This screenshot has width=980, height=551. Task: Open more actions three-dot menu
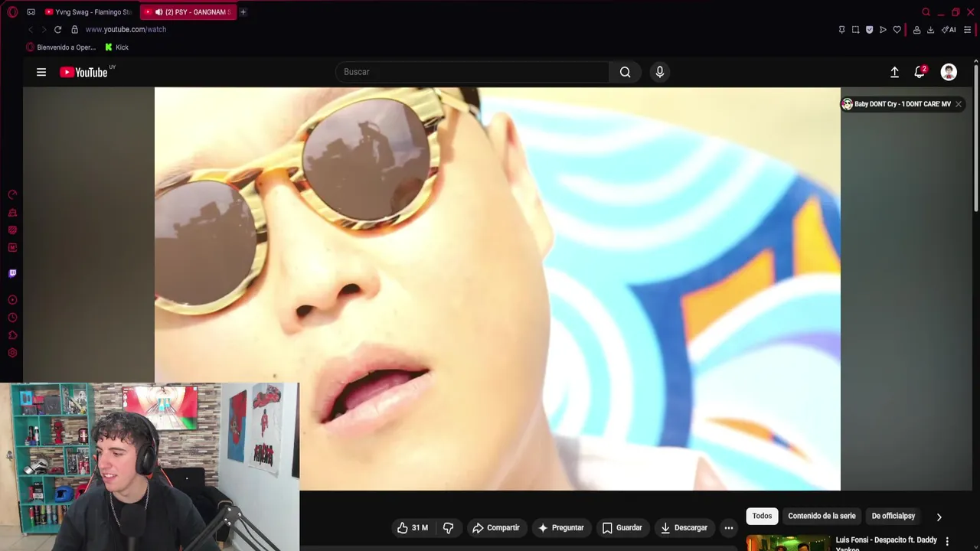pos(729,528)
